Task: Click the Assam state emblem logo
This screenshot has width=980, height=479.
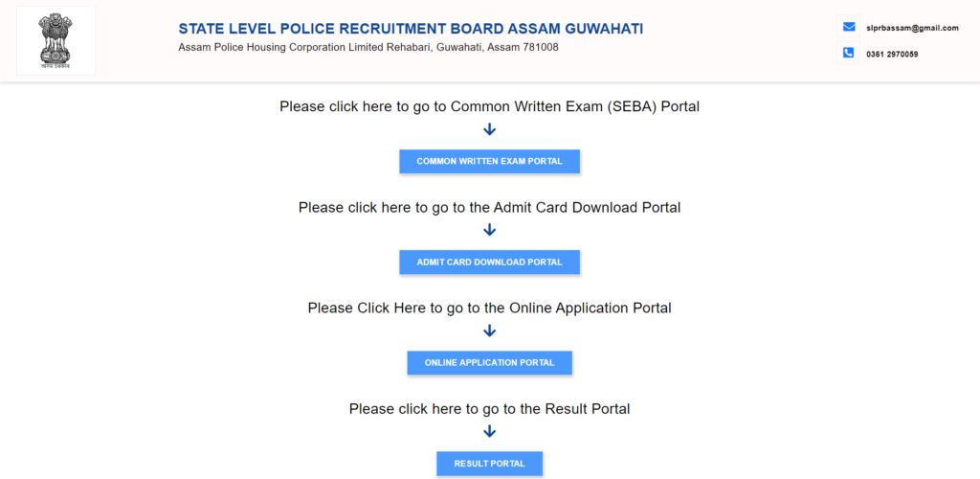Action: click(56, 36)
